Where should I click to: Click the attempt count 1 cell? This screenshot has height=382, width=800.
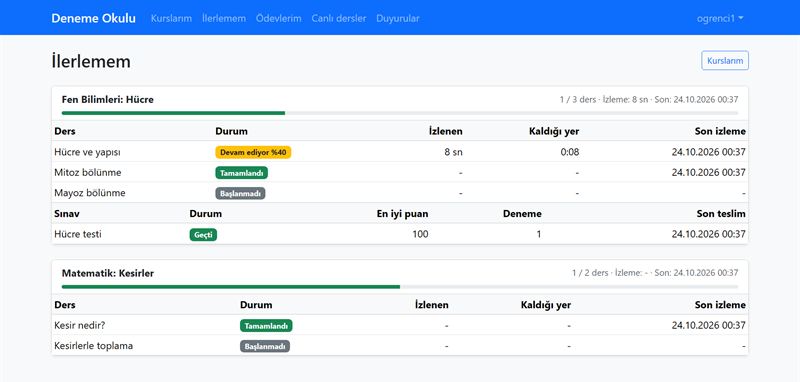(x=539, y=235)
